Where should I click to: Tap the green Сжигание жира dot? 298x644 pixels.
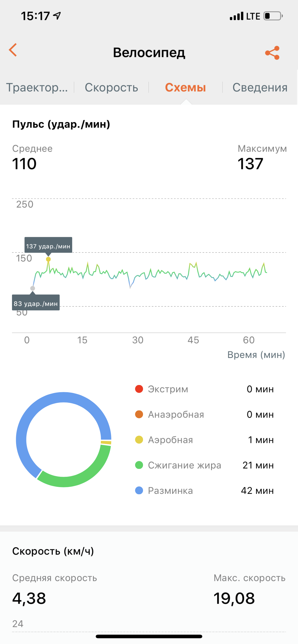[x=139, y=465]
